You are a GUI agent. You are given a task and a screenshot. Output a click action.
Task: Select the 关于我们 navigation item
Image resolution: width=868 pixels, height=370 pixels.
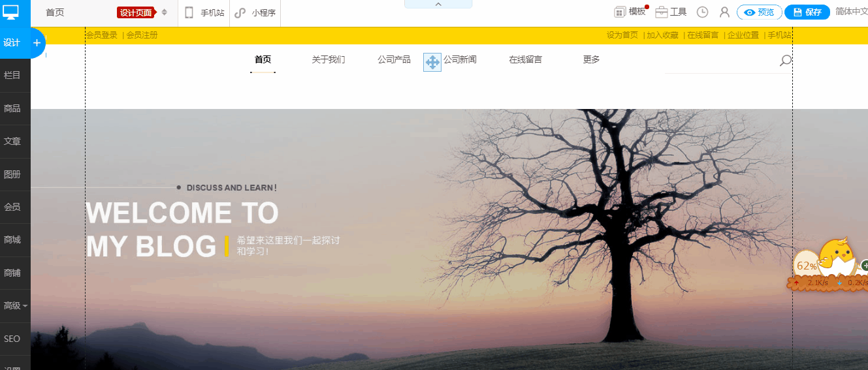pos(329,59)
